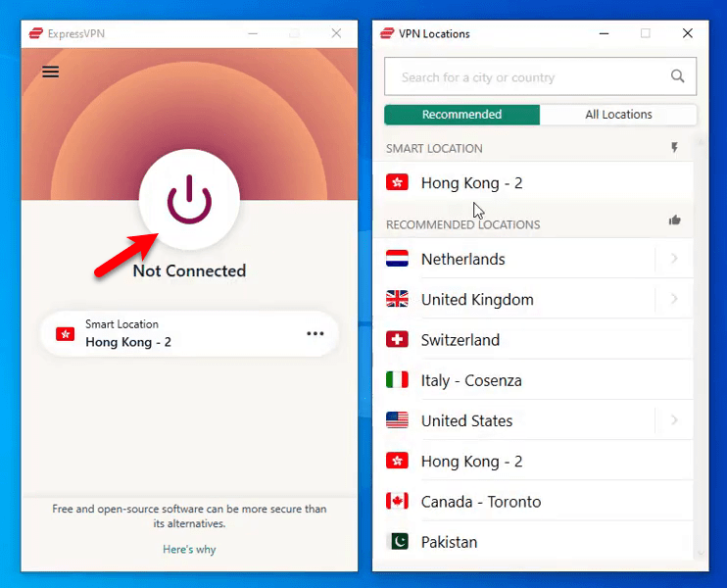Click the Switzerland flag icon
The width and height of the screenshot is (727, 588).
pyautogui.click(x=397, y=339)
